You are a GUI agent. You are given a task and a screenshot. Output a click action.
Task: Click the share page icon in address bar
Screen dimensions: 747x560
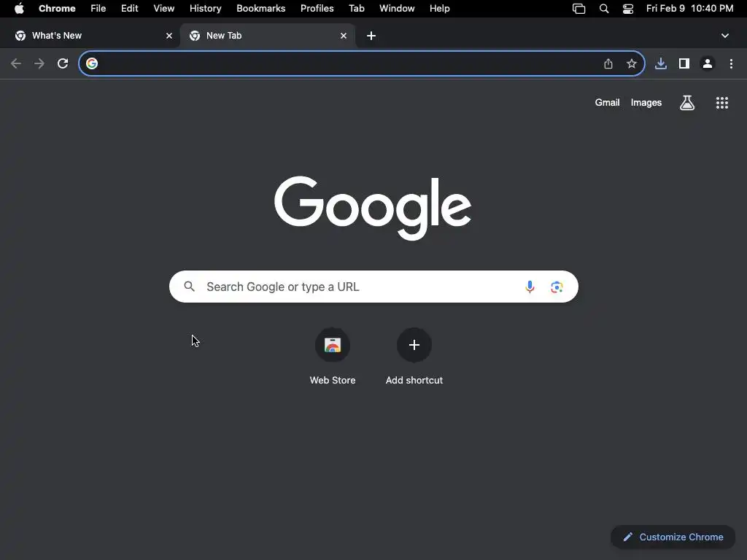[x=608, y=63]
